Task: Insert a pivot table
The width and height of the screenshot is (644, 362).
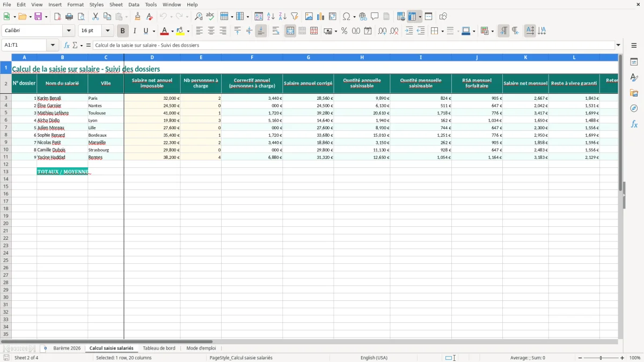Action: pos(333,17)
